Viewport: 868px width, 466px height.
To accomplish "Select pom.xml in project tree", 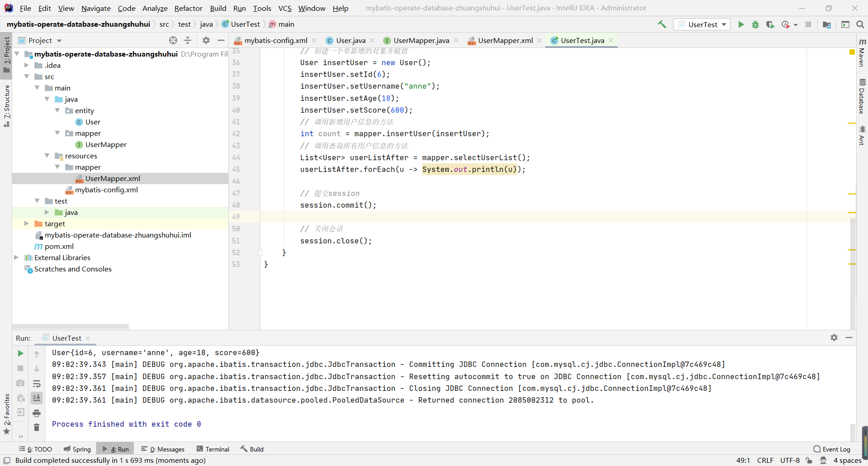I will click(x=59, y=246).
